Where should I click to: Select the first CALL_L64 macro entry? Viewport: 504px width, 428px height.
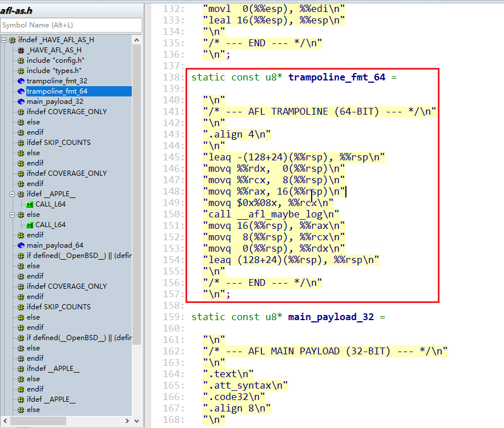(50, 204)
